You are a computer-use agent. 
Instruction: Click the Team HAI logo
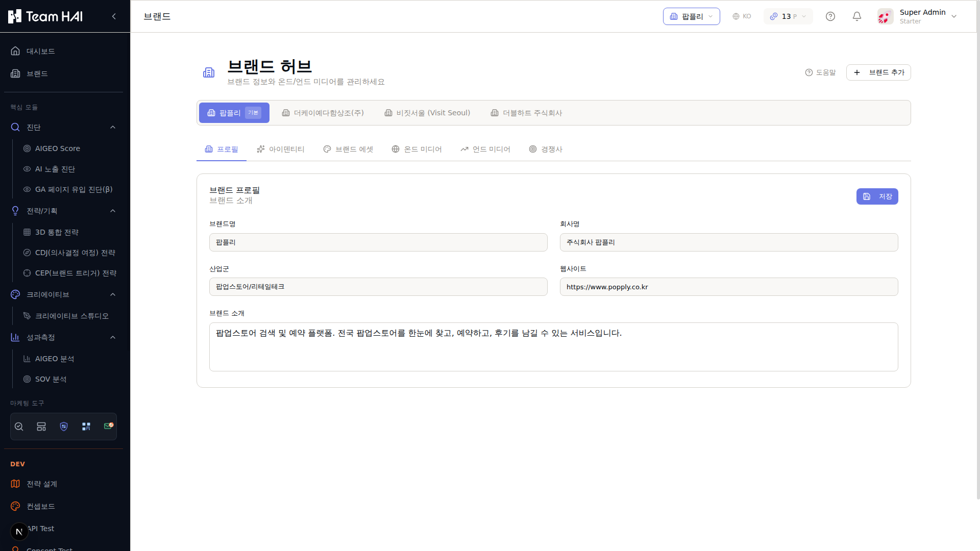45,16
